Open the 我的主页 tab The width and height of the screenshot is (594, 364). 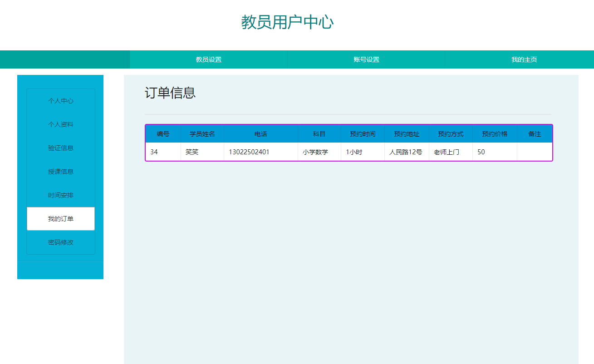(524, 59)
